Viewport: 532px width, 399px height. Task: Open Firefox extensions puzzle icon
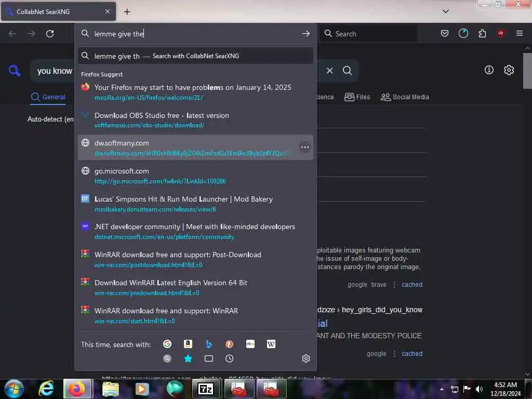(482, 33)
